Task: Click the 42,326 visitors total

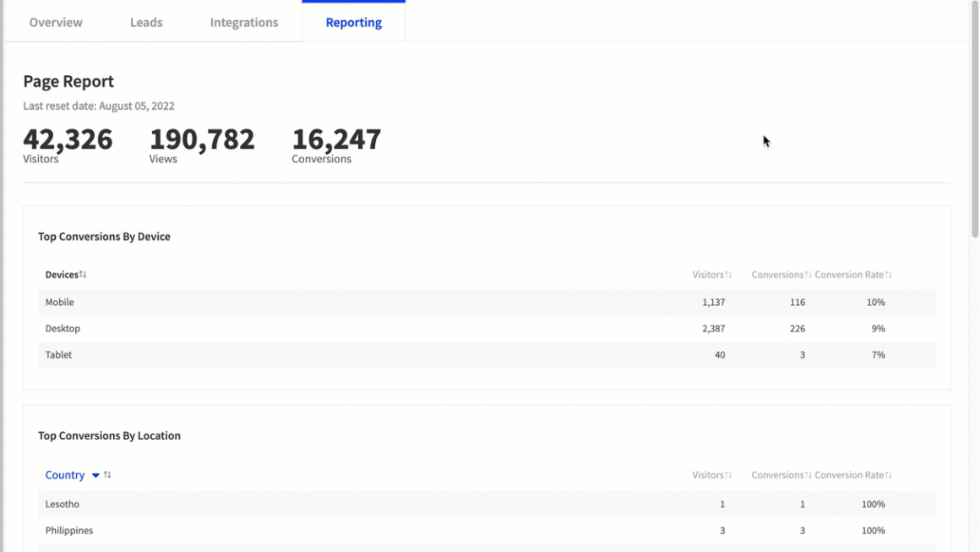Action: pyautogui.click(x=68, y=139)
